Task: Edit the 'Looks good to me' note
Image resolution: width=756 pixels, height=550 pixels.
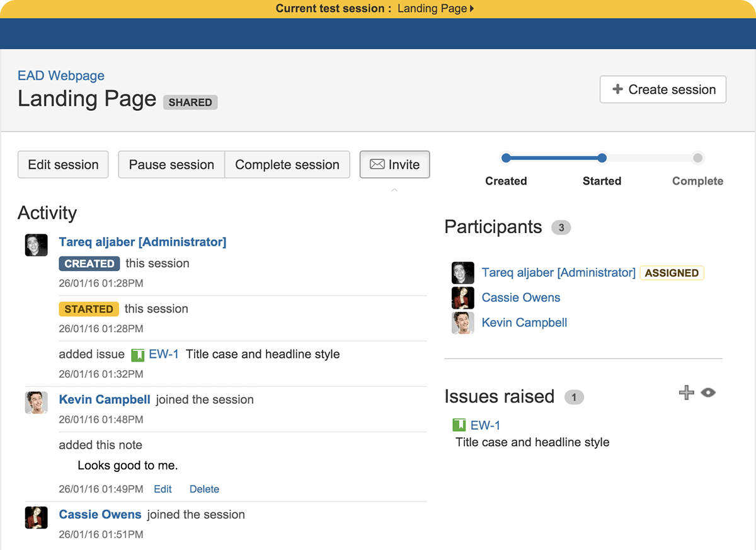Action: tap(162, 489)
